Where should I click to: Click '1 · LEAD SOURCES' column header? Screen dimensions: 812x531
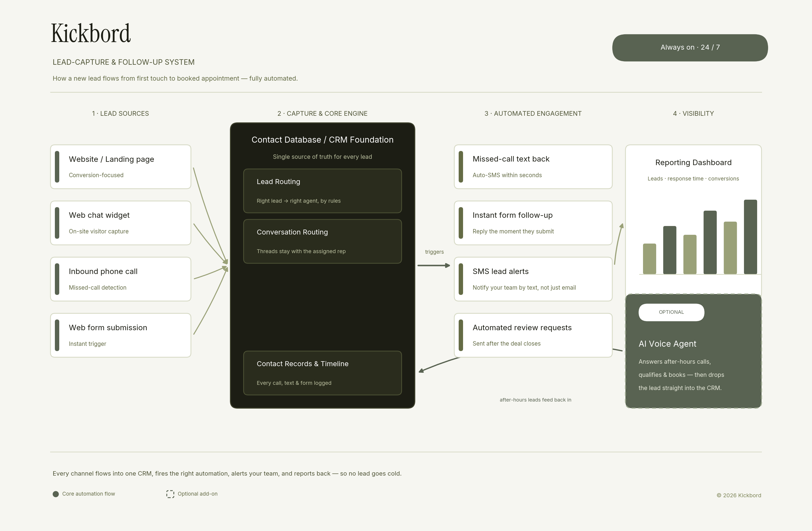(120, 114)
